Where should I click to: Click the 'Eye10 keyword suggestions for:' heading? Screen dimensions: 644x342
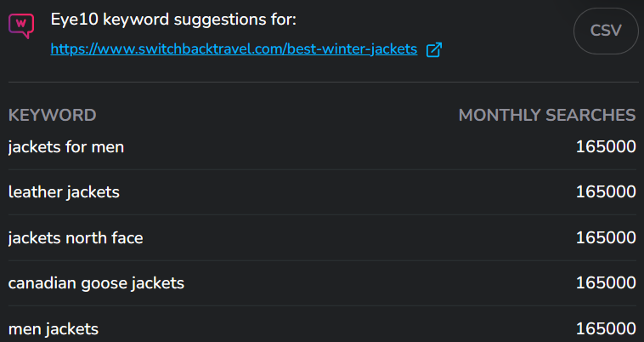[173, 20]
